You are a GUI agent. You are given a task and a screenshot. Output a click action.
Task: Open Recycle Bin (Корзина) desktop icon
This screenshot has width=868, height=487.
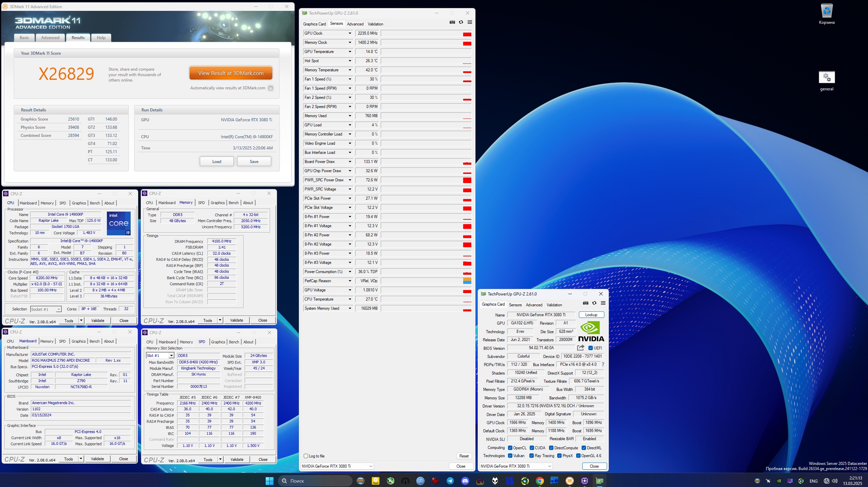tap(827, 14)
